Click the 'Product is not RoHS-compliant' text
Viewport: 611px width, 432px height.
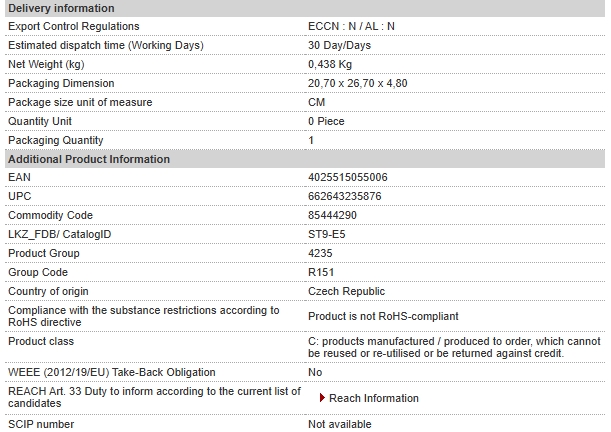(x=383, y=316)
